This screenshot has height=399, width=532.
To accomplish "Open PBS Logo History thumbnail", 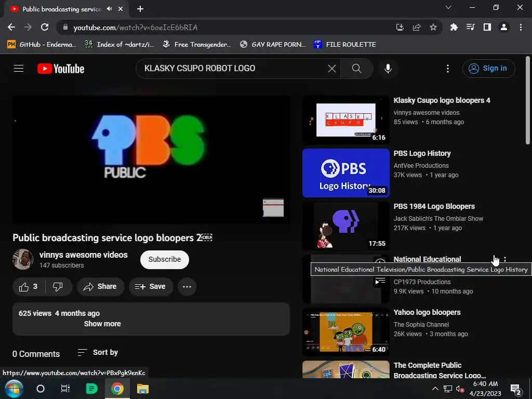I will (x=345, y=173).
